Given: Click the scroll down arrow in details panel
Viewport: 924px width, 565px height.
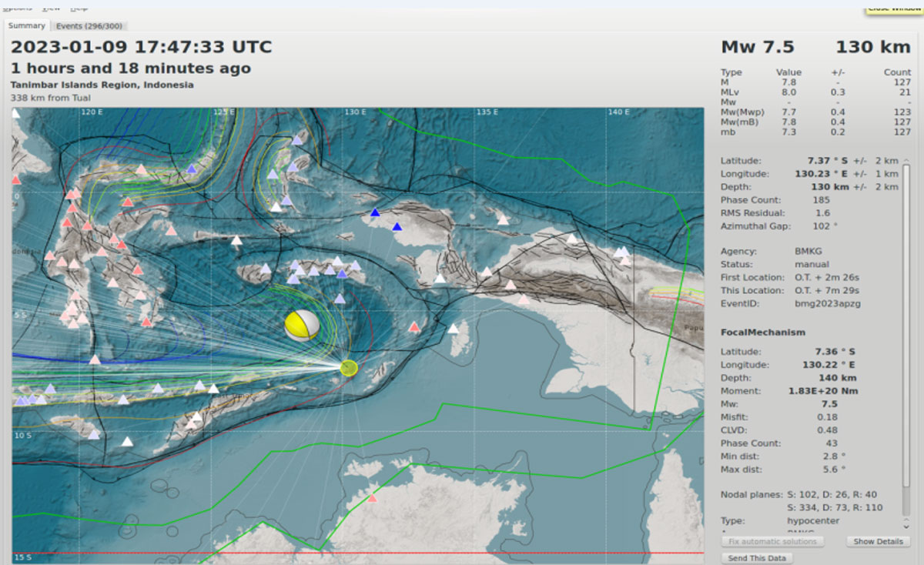Looking at the screenshot, I should pyautogui.click(x=906, y=524).
